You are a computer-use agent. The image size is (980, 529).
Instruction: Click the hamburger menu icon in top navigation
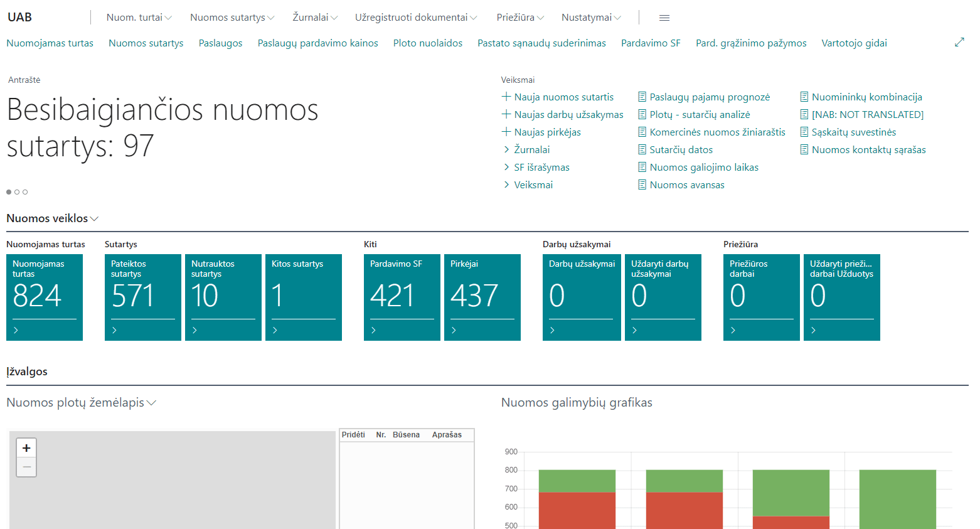coord(664,18)
